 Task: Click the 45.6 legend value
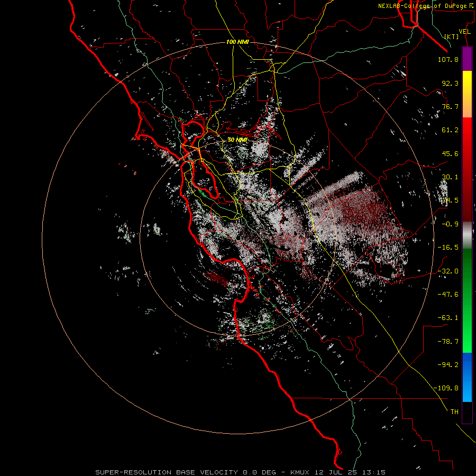point(450,153)
